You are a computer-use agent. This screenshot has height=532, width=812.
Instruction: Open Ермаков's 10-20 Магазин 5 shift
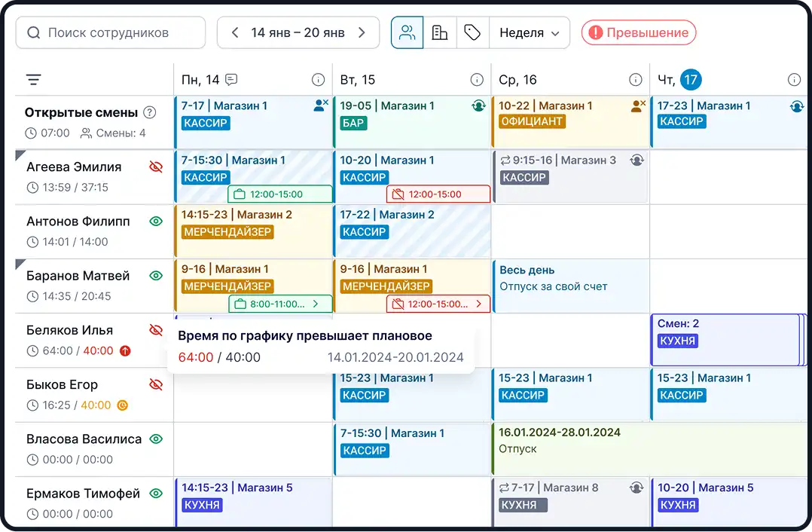coord(729,503)
